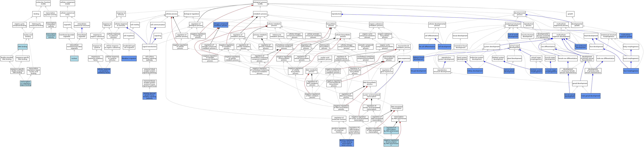Click the 'face development' node
Viewport: 644px width, 147px height.
point(596,47)
